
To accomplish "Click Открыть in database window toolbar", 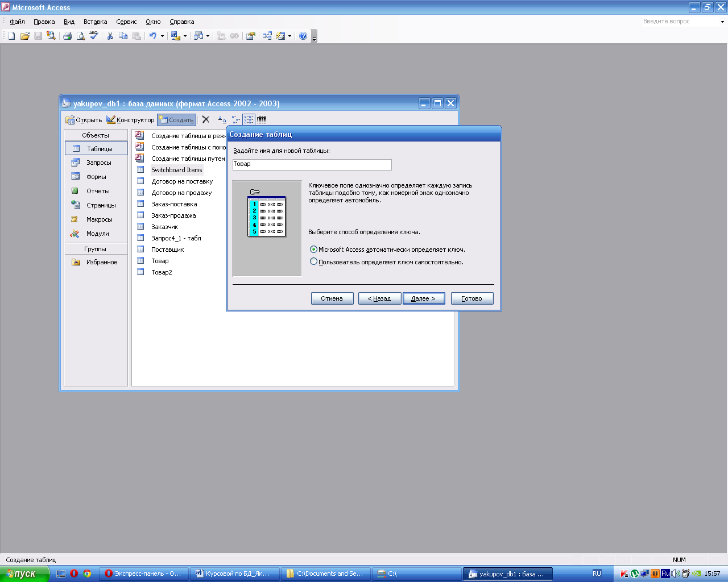I will click(x=84, y=120).
